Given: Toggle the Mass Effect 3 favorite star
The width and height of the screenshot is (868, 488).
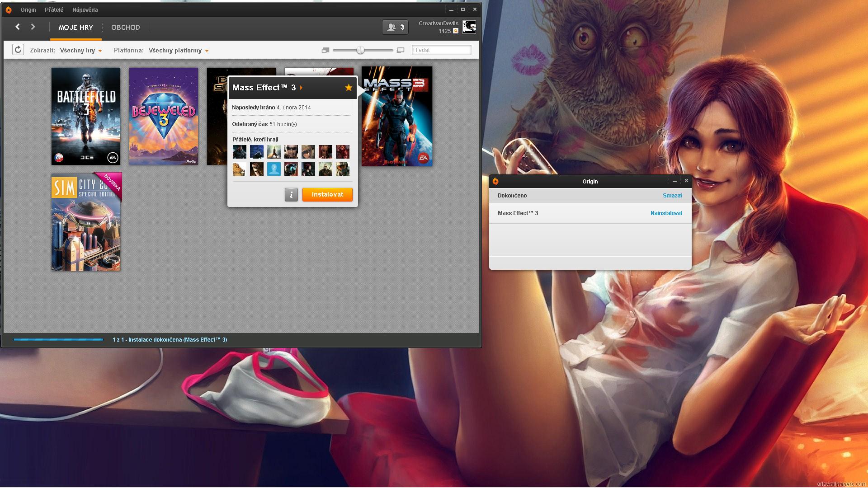Looking at the screenshot, I should (x=349, y=88).
